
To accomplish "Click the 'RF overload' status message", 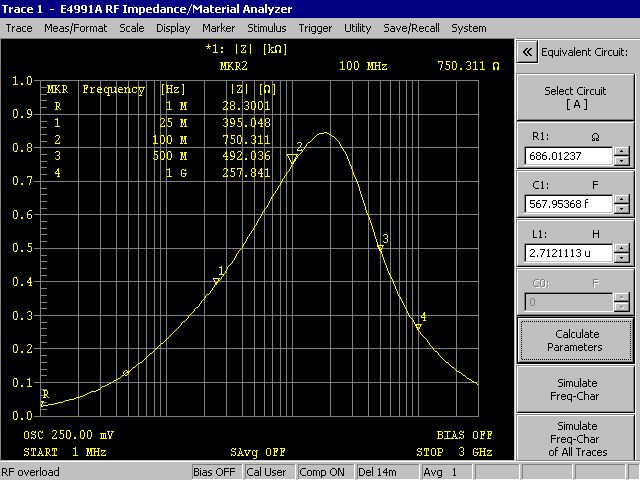I will (30, 472).
